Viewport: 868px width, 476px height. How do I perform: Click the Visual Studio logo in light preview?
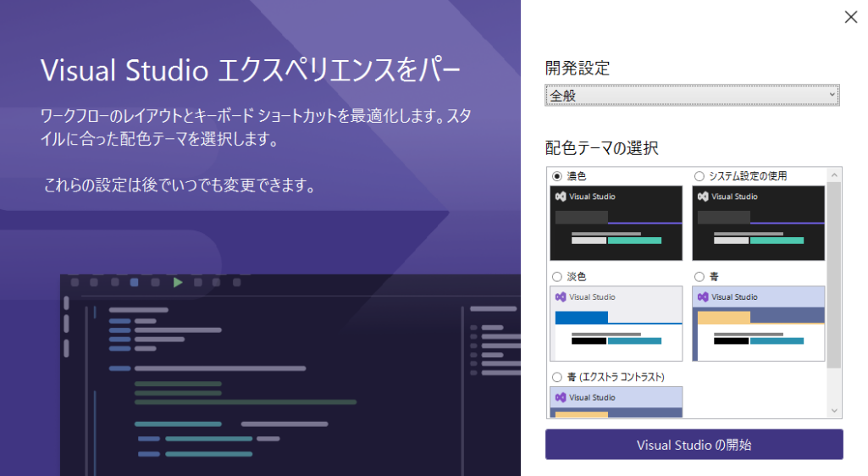click(x=561, y=297)
